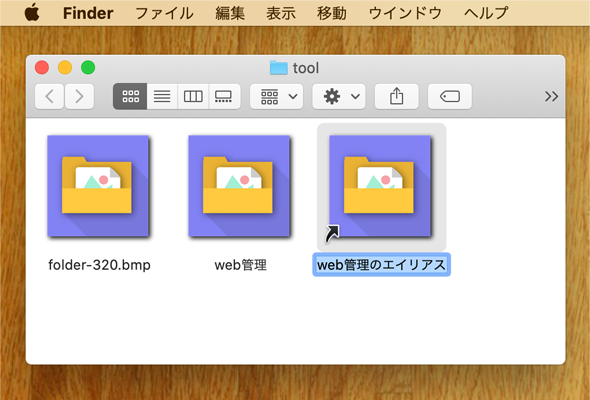Viewport: 590px width, 400px height.
Task: Open the 編集 menu
Action: point(230,13)
